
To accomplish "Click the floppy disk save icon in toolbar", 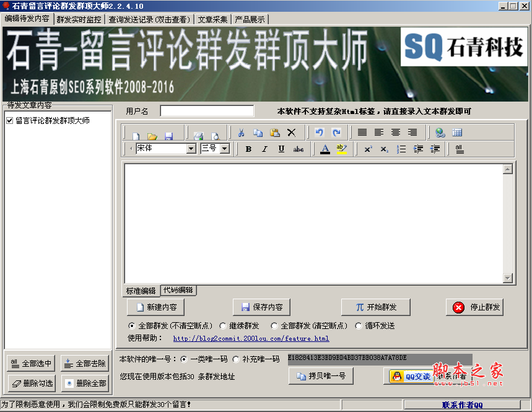I will tap(168, 136).
